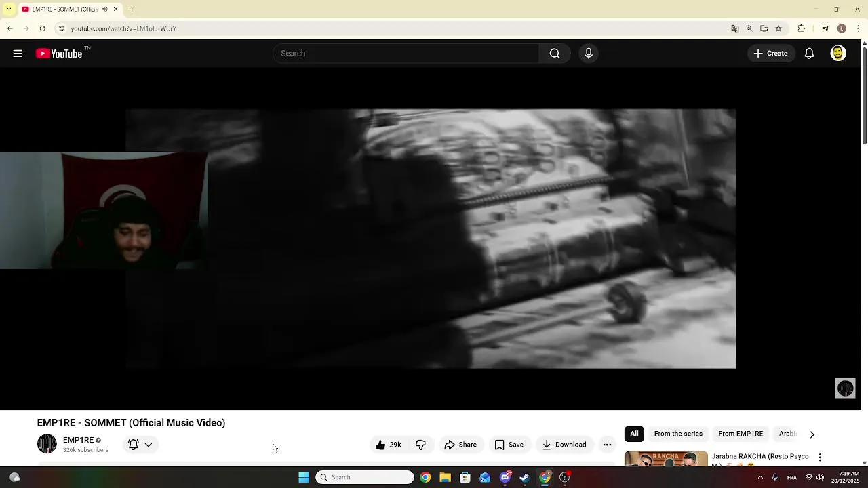Click the Create button
The height and width of the screenshot is (488, 868).
770,54
